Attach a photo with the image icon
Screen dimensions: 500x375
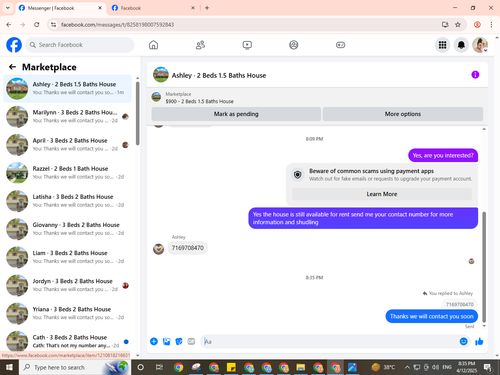166,341
